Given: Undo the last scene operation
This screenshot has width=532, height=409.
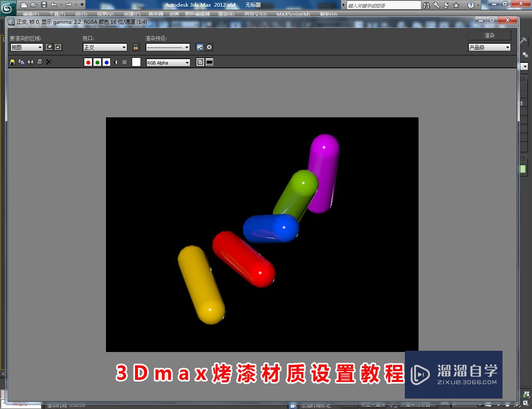Looking at the screenshot, I should [x=54, y=5].
